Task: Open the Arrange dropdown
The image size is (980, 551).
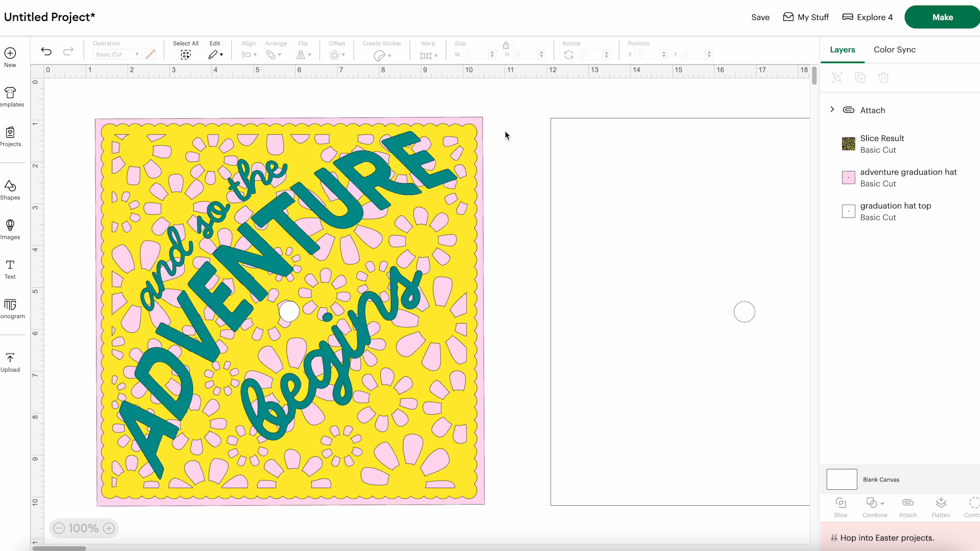Action: [x=274, y=55]
